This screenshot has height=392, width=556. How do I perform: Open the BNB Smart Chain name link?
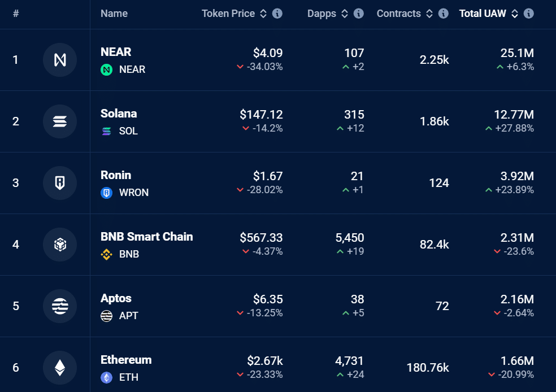147,237
